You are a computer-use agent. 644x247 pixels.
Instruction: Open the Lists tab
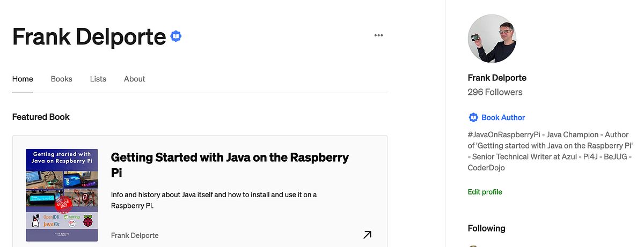(98, 79)
